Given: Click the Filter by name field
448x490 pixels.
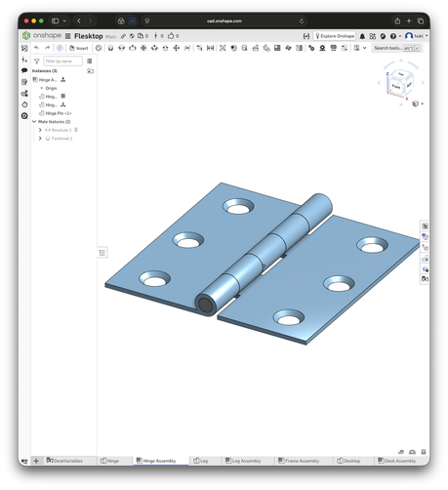Looking at the screenshot, I should point(62,61).
